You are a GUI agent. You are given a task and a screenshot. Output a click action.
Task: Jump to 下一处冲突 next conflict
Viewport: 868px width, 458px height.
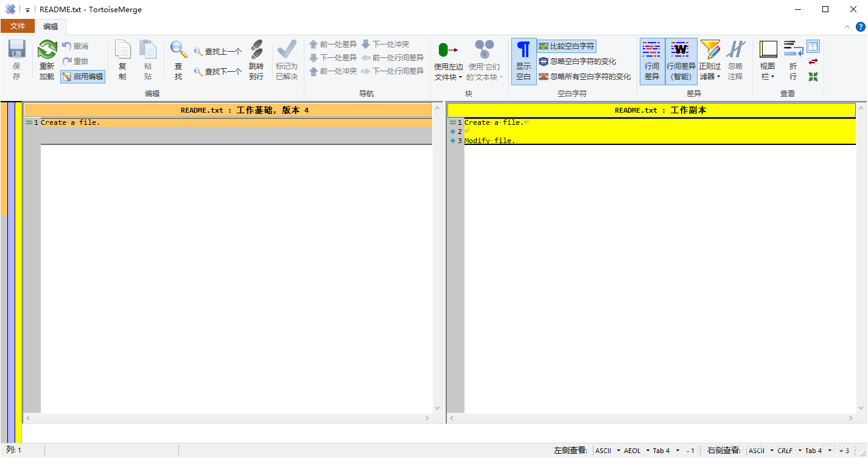[385, 44]
